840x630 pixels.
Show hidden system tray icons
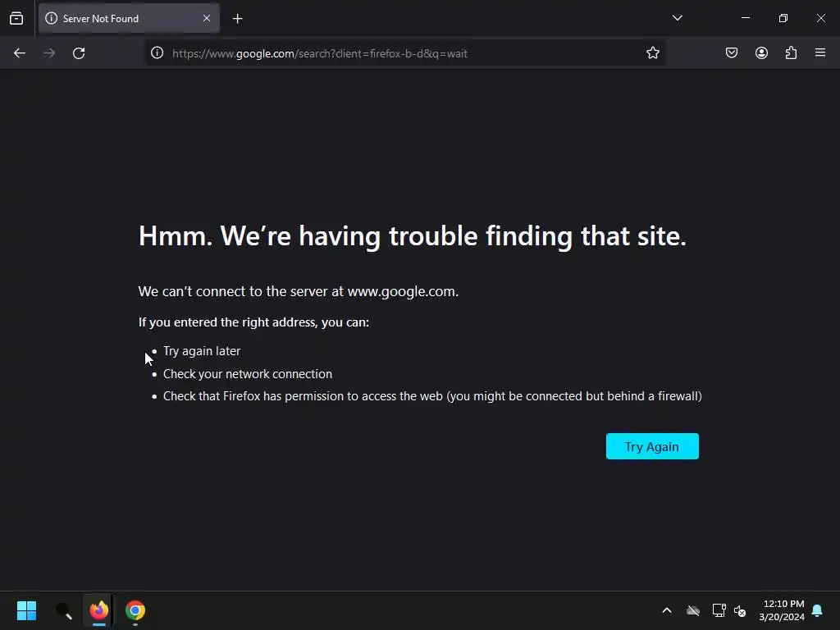[667, 610]
